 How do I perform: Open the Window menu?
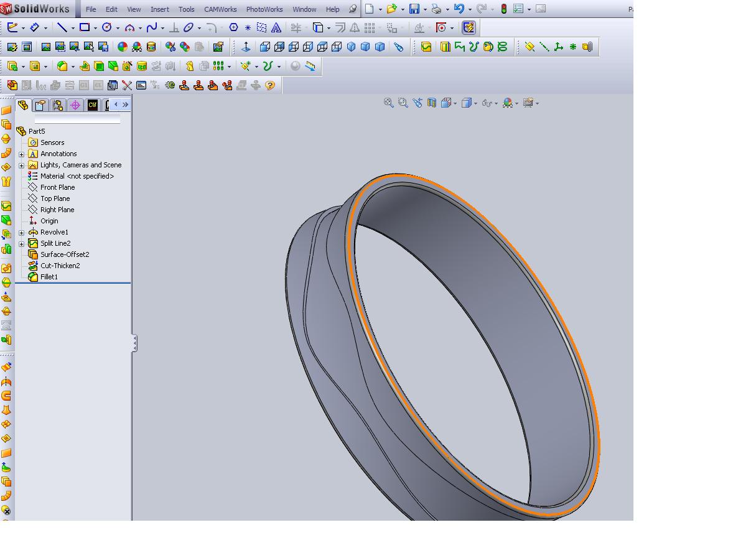(304, 9)
